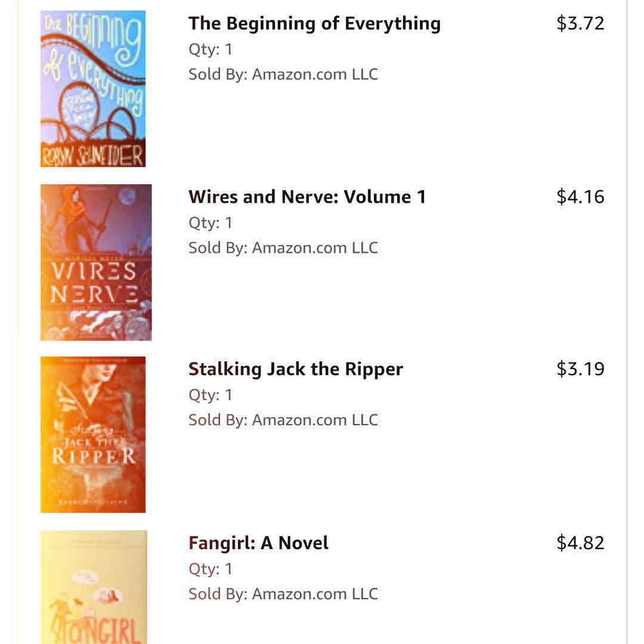Screen dimensions: 644x644
Task: Tap the $4.82 price for Fangirl
Action: point(580,543)
